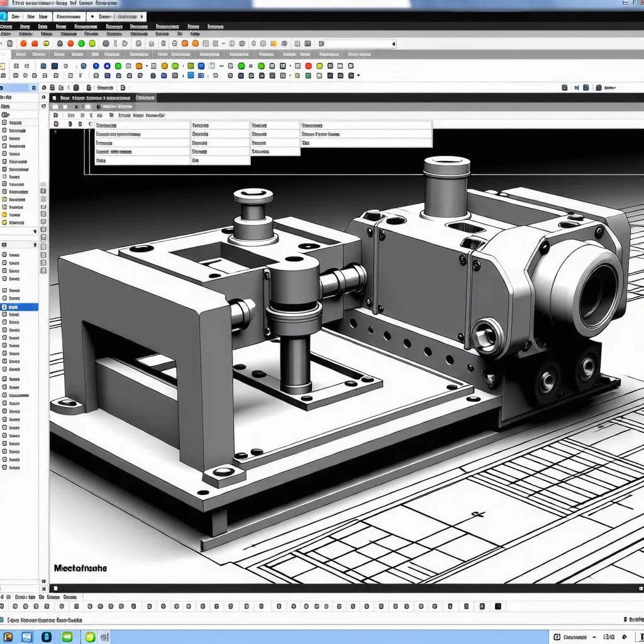Click the yellow round icon with dark symbol in top toolbar
Screen dimensions: 644x644
[46, 43]
